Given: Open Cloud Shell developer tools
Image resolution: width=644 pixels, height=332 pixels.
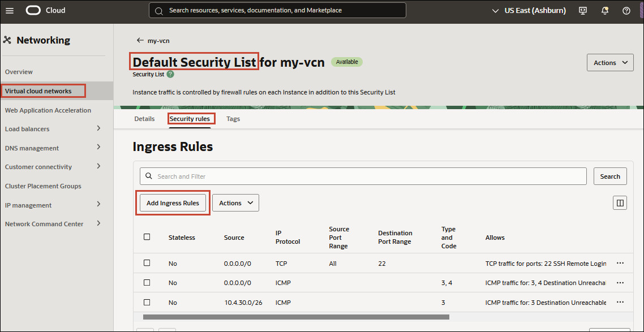Looking at the screenshot, I should (582, 10).
